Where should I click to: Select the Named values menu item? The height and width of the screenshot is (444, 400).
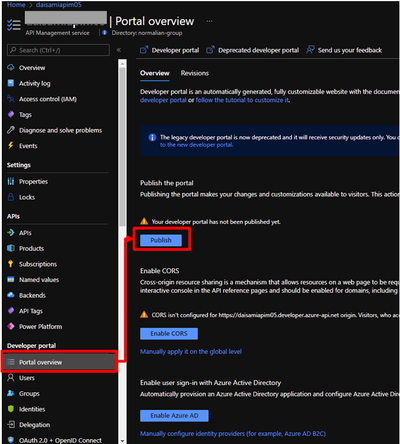click(x=39, y=280)
